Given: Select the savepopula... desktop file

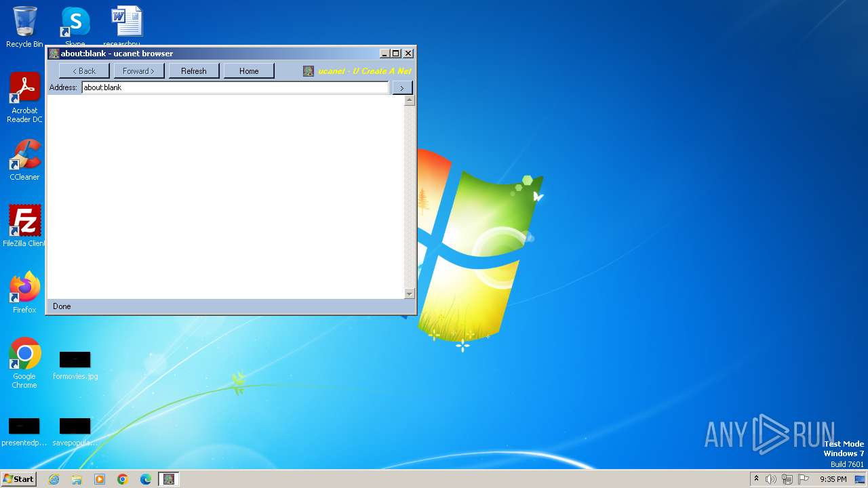Looking at the screenshot, I should point(75,432).
